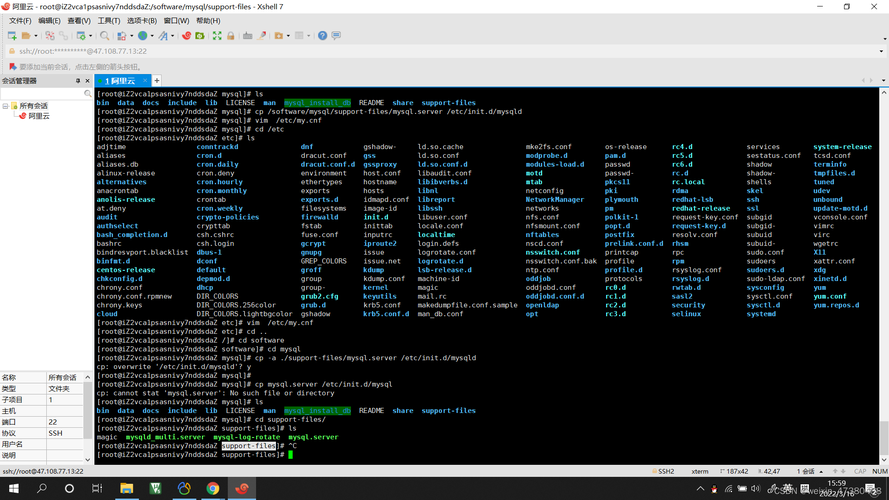
Task: Open the dropdown arrow next to Open session folder
Action: tap(36, 36)
